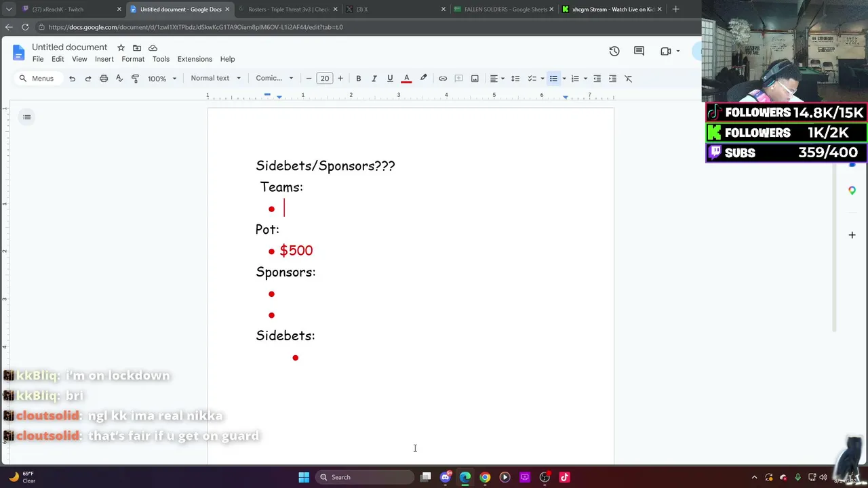Image resolution: width=868 pixels, height=488 pixels.
Task: Open the highlight color picker
Action: (x=423, y=79)
